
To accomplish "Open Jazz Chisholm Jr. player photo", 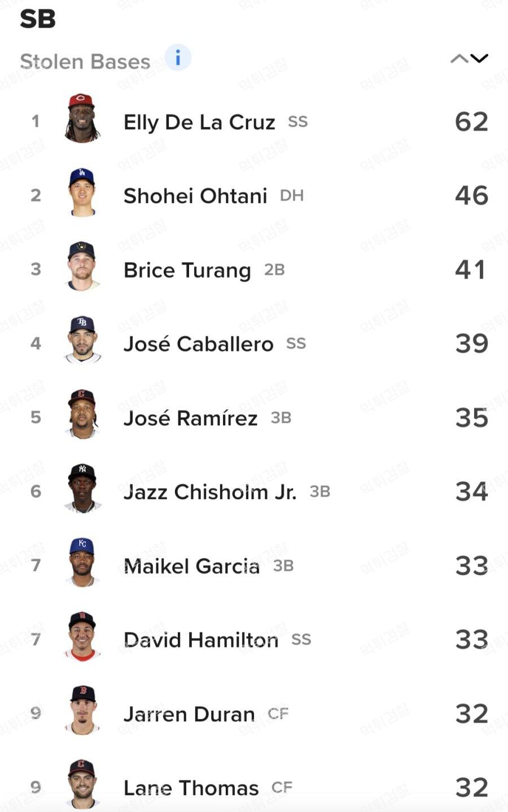I will coord(82,488).
